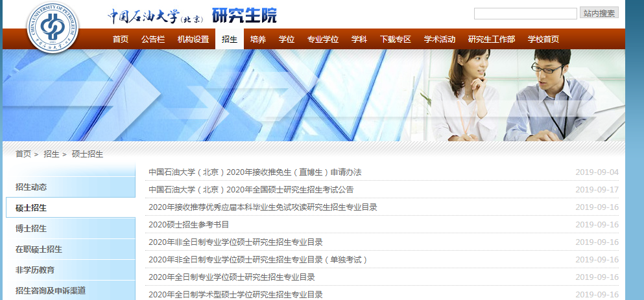Open 招生咨询及申诉渠道 in the sidebar

[x=51, y=291]
